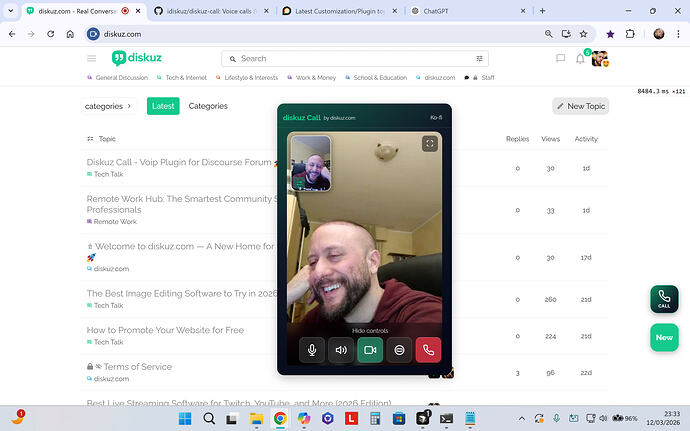Open the notifications bell
The image size is (690, 431).
point(580,59)
